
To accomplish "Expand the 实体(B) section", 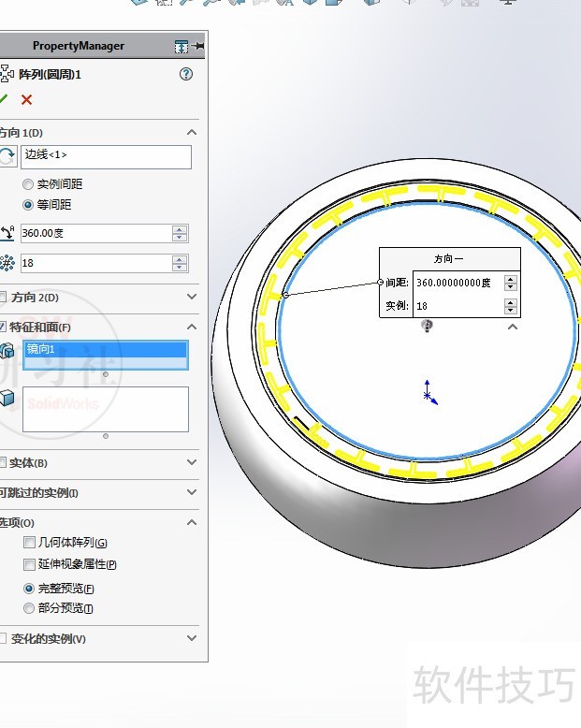I will 192,462.
